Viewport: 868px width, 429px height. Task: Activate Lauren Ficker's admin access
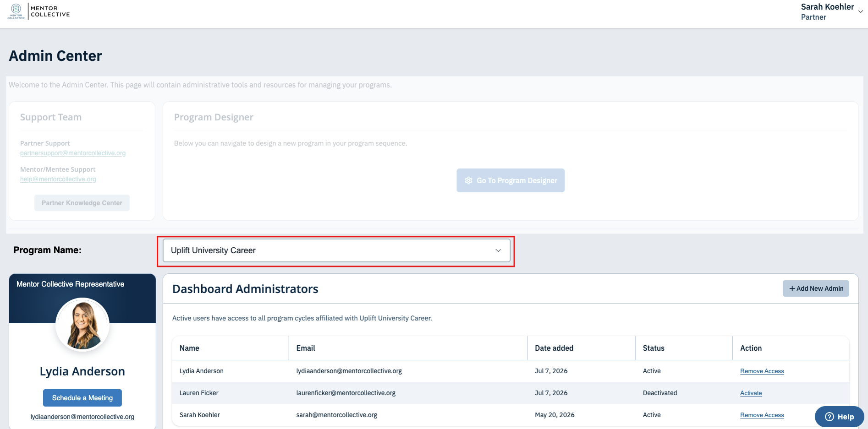pos(751,393)
